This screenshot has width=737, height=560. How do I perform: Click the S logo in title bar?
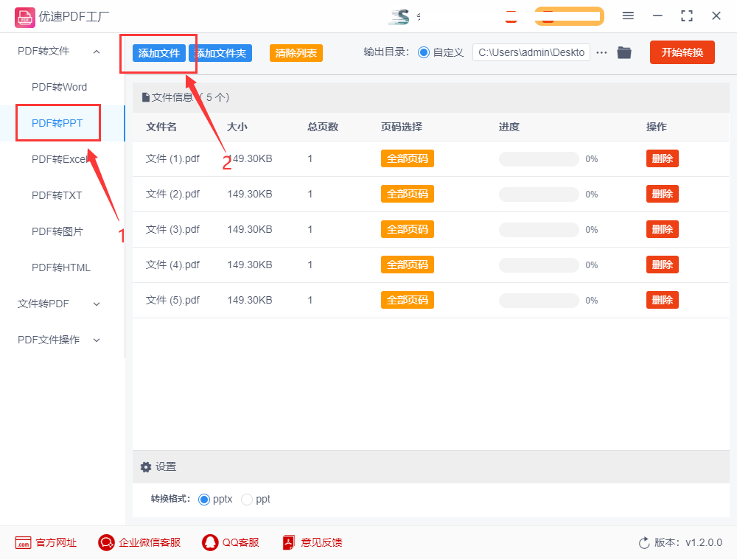pyautogui.click(x=399, y=16)
